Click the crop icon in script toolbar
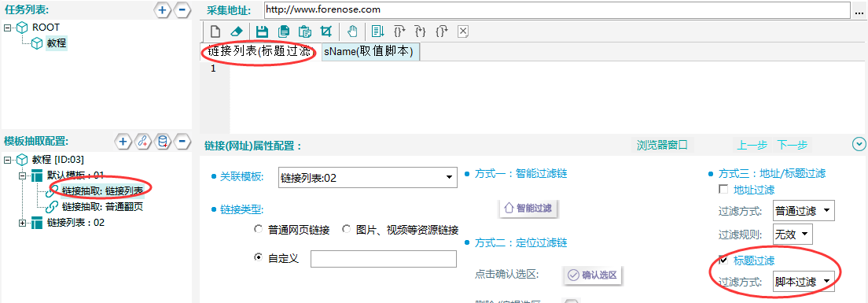This screenshot has height=303, width=868. tap(326, 31)
